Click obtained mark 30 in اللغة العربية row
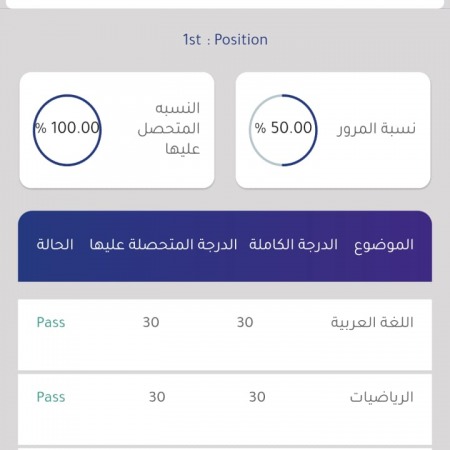450x450 pixels. [151, 322]
